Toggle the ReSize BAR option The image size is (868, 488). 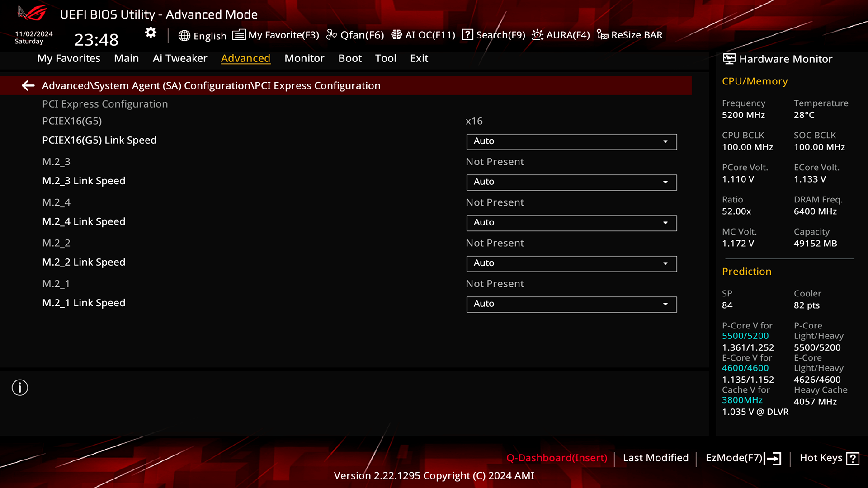pos(629,35)
